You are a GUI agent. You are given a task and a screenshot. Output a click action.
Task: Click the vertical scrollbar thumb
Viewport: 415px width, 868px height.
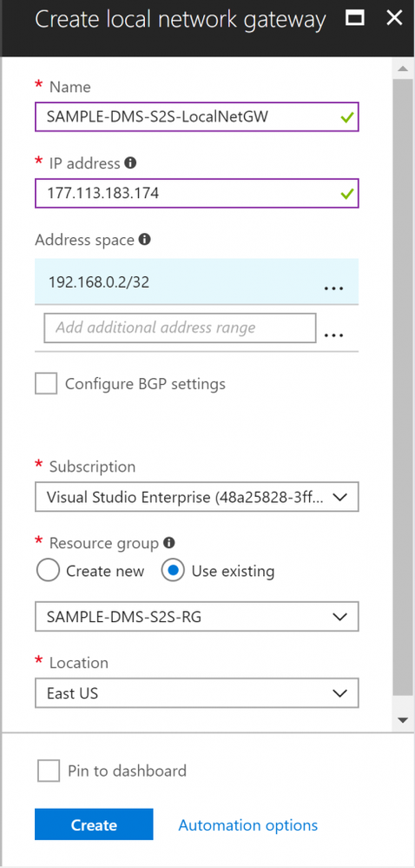pyautogui.click(x=402, y=388)
